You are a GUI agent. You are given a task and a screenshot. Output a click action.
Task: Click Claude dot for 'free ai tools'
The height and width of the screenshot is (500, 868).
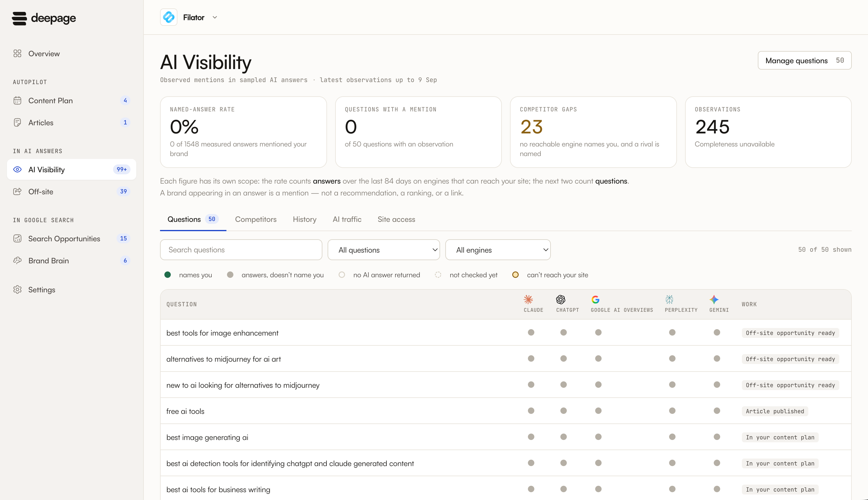[531, 411]
